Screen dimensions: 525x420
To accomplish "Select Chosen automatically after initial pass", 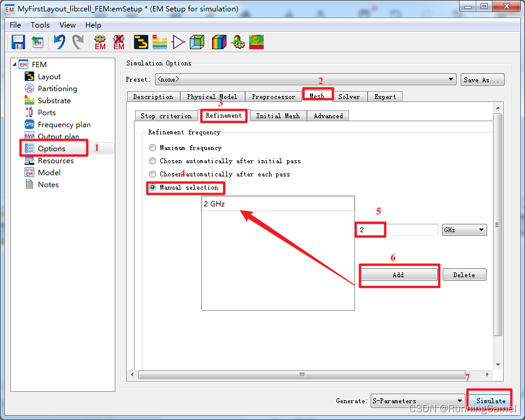I will point(153,161).
